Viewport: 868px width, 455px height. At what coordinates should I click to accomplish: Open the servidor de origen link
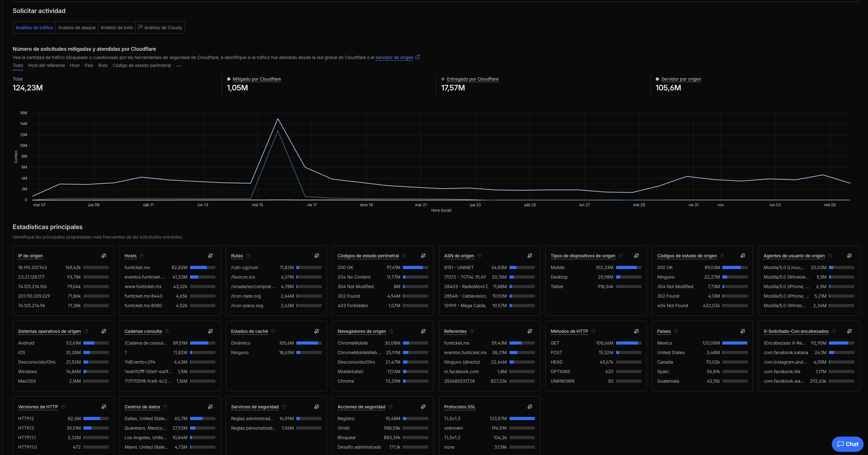click(x=394, y=57)
